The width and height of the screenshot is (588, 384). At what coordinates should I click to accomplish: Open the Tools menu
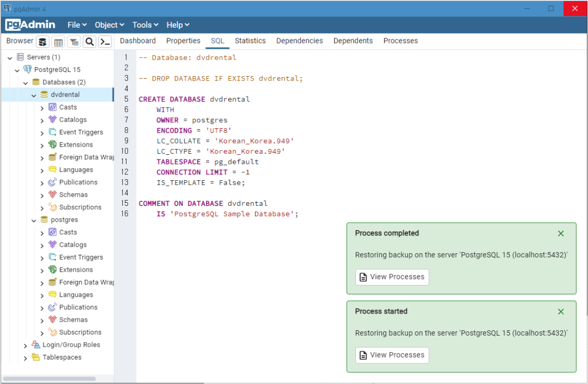pos(146,25)
